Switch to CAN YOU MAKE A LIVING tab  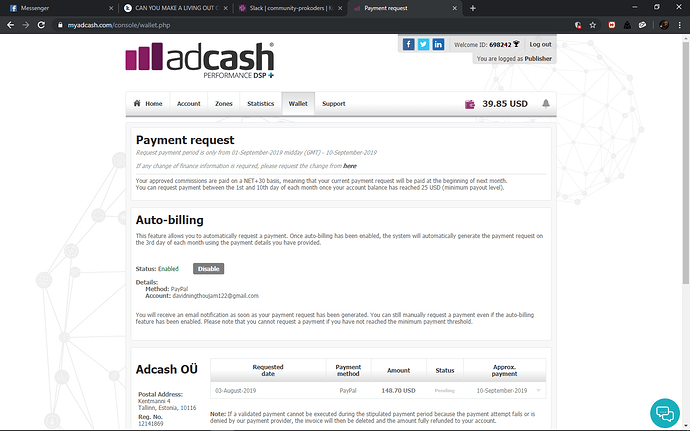[176, 8]
